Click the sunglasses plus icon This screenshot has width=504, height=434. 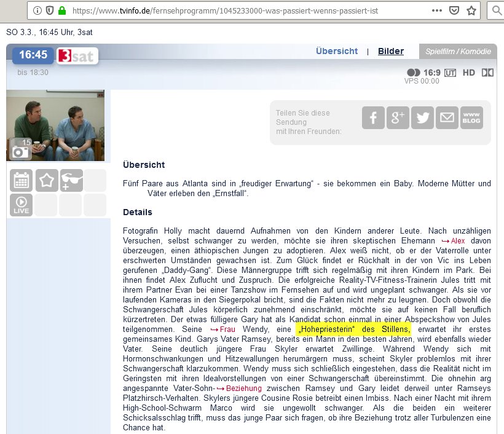tap(71, 180)
